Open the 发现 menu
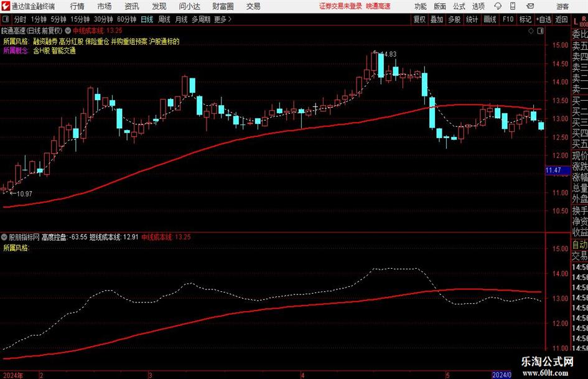This screenshot has width=588, height=379. click(159, 6)
